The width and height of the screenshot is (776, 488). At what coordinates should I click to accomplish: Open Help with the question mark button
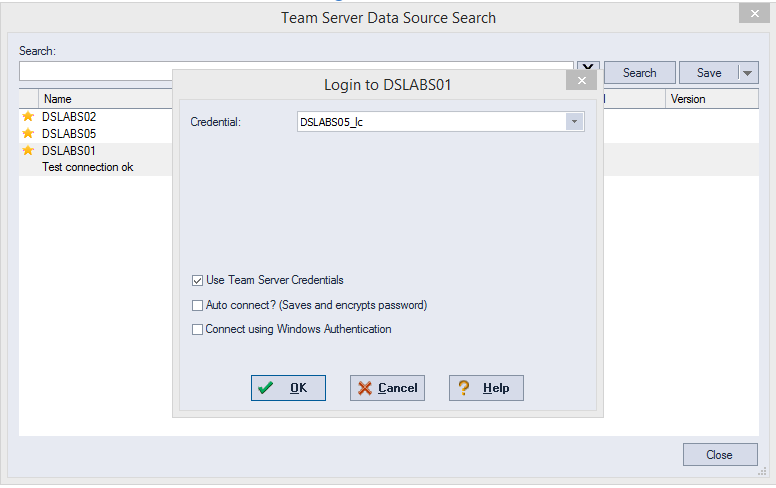point(486,388)
